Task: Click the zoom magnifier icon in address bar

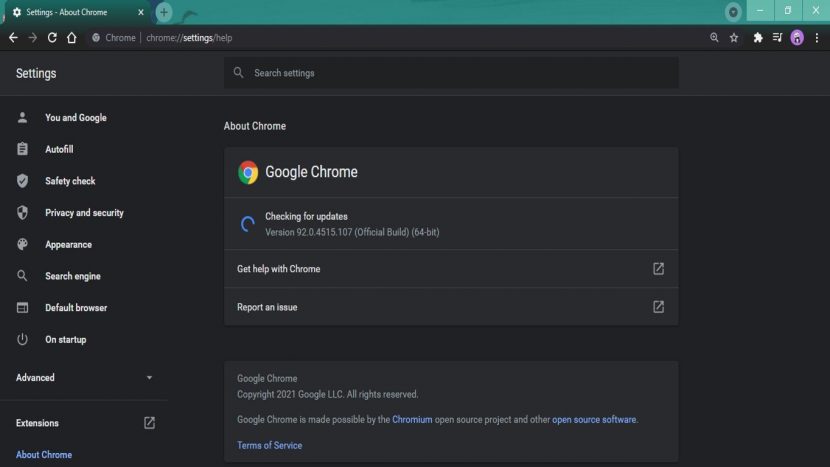Action: click(x=714, y=38)
